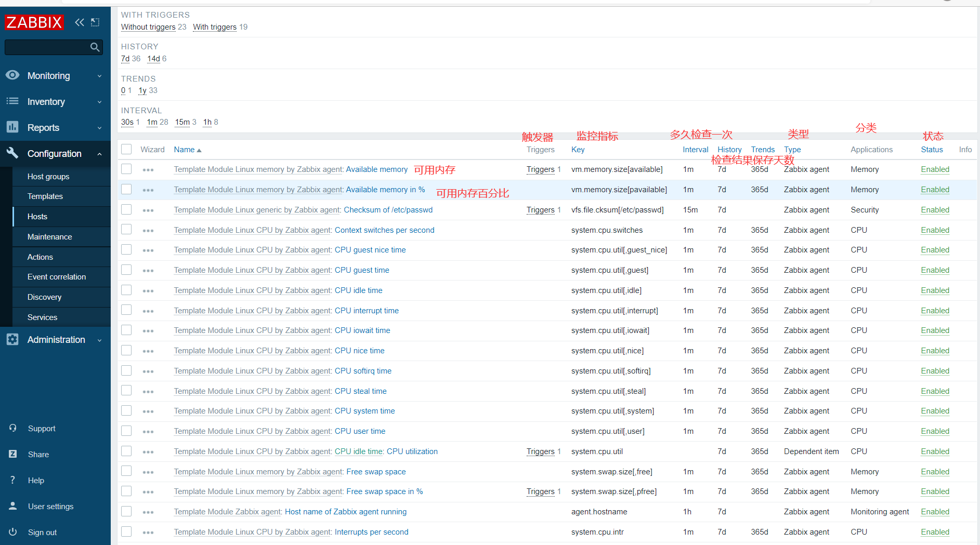This screenshot has height=545, width=980.
Task: Click the Zabbix logo
Action: point(34,22)
